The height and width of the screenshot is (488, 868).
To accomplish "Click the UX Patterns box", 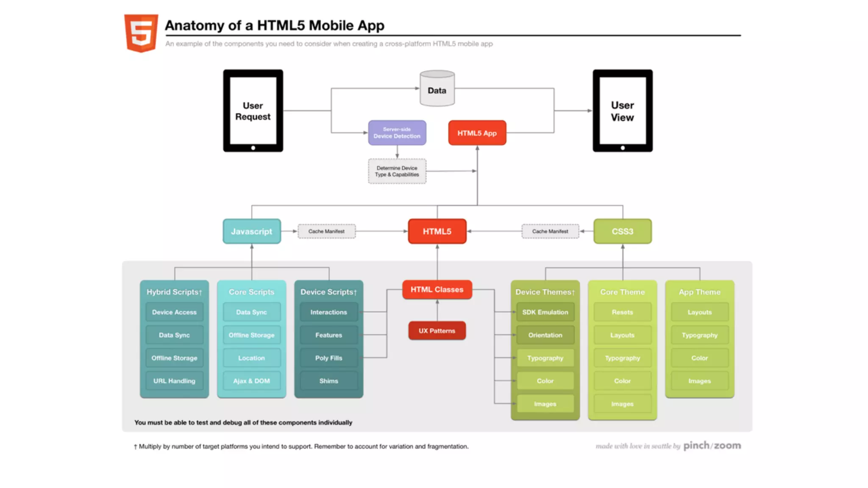I will point(437,331).
